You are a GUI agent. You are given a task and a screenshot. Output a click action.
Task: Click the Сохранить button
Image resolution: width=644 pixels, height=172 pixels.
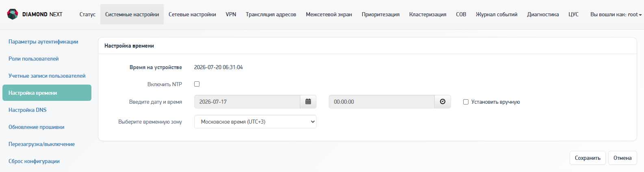coord(588,158)
